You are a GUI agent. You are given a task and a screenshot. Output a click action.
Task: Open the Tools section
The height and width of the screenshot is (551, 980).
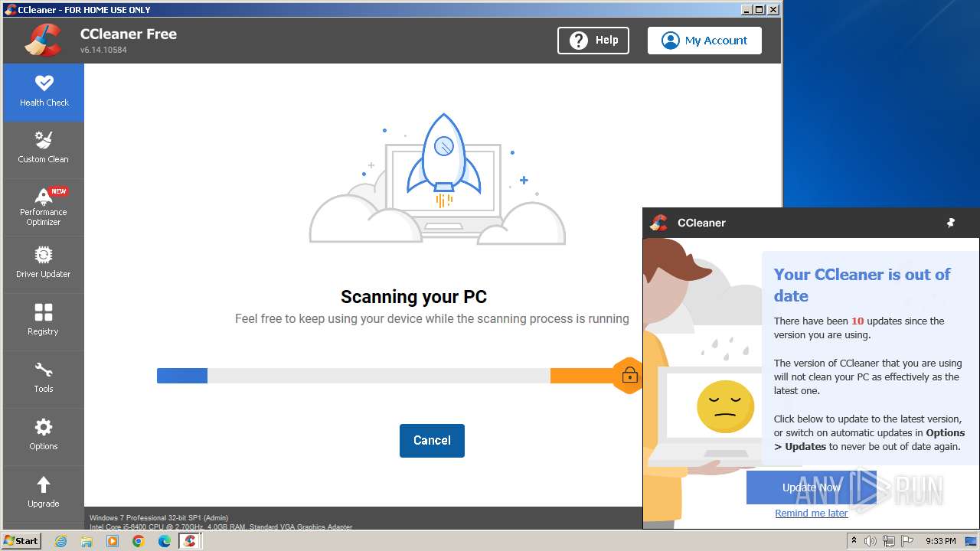pos(44,380)
